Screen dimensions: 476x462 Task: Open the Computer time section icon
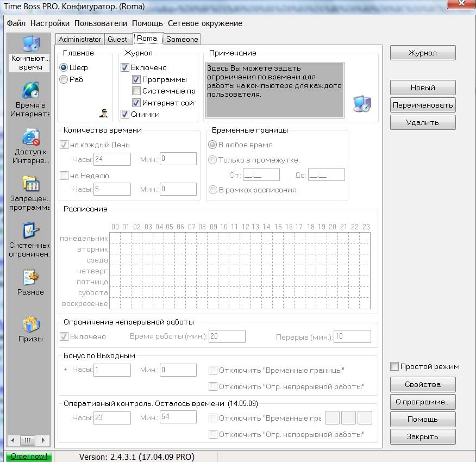tap(30, 43)
